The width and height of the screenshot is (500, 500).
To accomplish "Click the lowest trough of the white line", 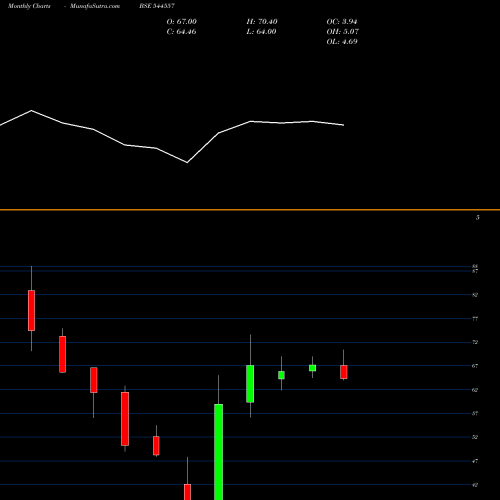I will (x=187, y=163).
